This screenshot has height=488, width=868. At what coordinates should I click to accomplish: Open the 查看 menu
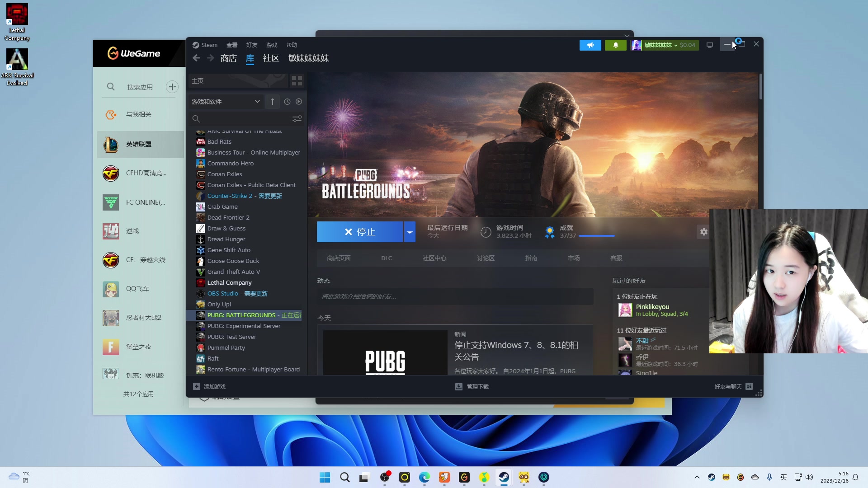[x=232, y=45]
